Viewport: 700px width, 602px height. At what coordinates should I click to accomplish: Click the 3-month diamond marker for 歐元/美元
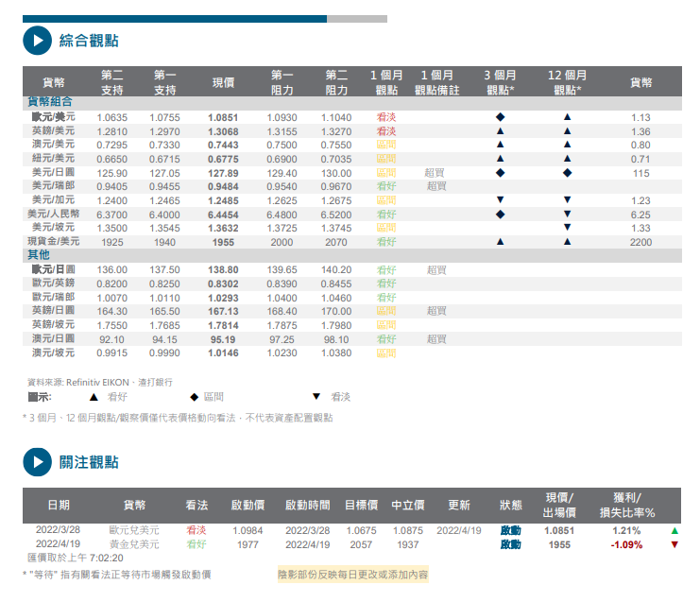pyautogui.click(x=500, y=117)
